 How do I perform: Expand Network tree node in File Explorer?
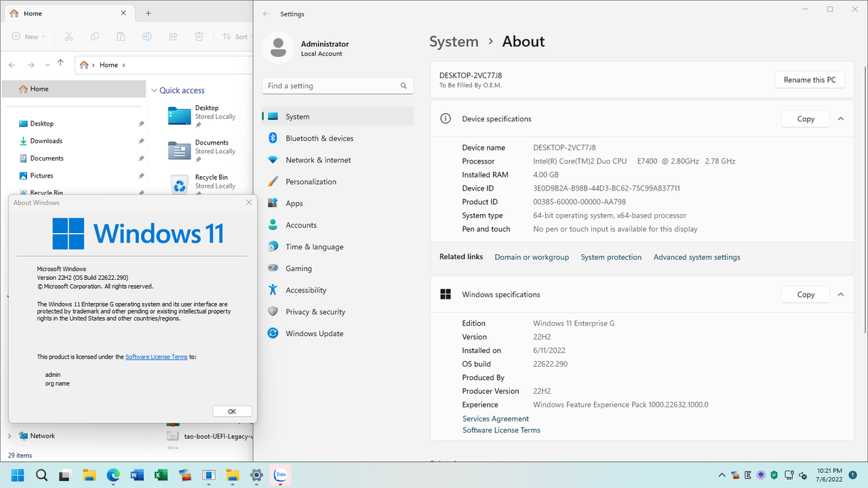[x=9, y=436]
